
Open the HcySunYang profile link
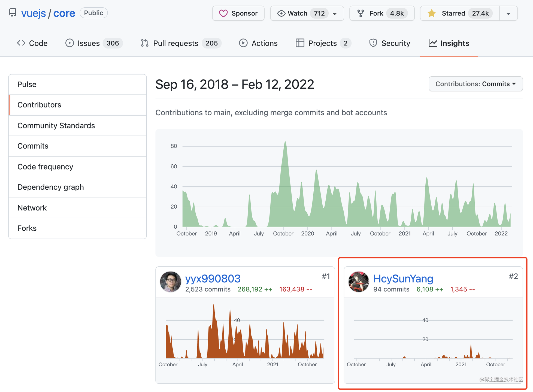coord(403,279)
